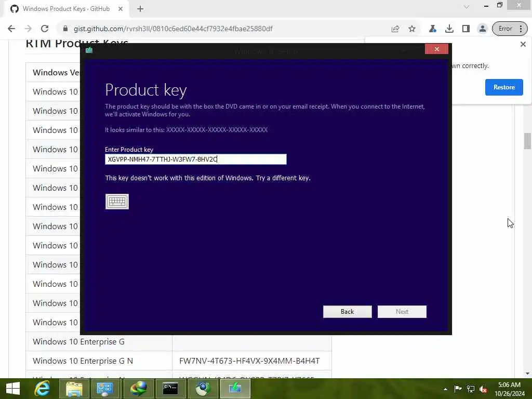Open the Chrome Labs flask icon

433,29
